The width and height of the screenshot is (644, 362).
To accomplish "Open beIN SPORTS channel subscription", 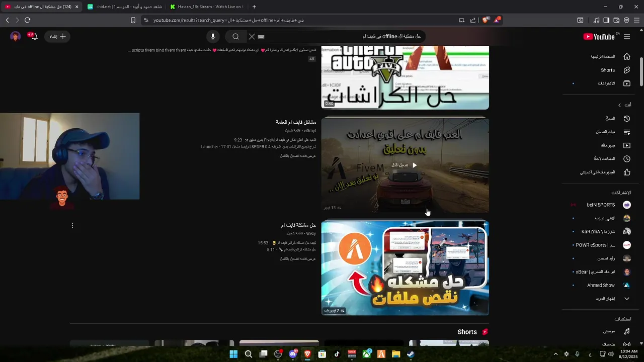I will pos(602,205).
